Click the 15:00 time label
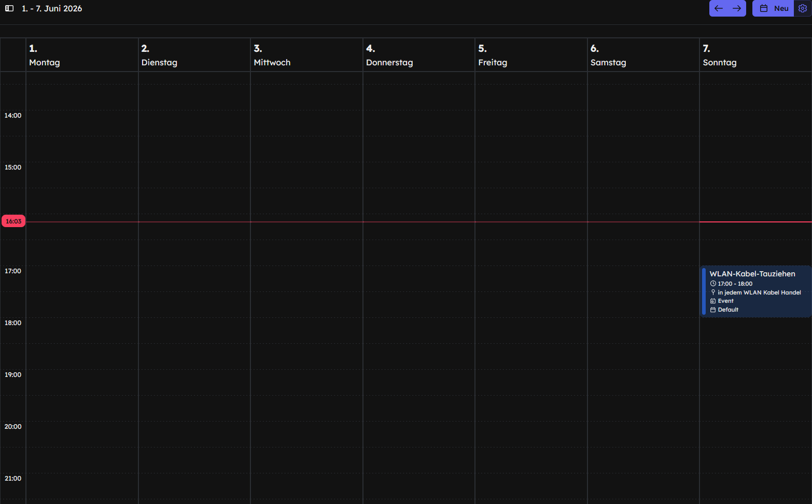Screen dimensions: 812x504 click(13, 167)
